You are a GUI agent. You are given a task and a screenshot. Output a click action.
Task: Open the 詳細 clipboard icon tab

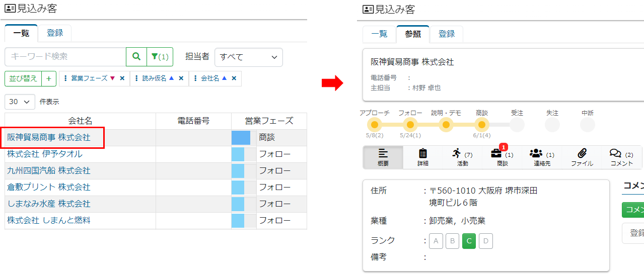(x=422, y=157)
